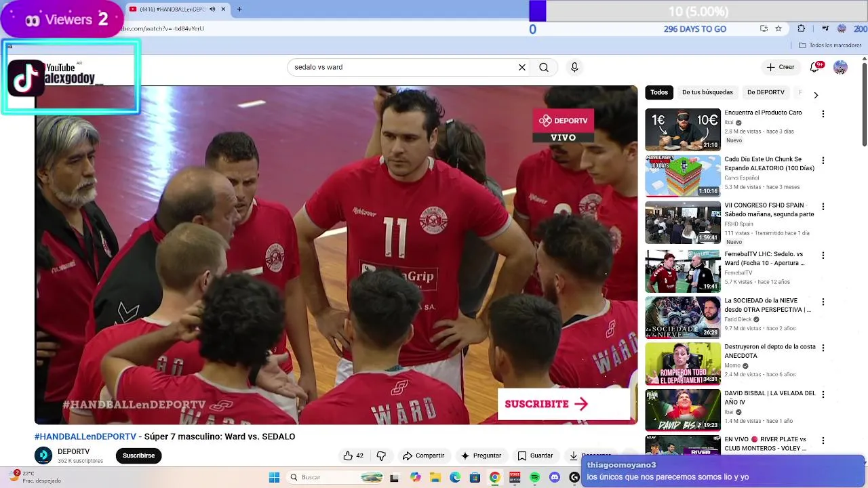This screenshot has width=868, height=488.
Task: Save video with the Guardar button
Action: (x=536, y=455)
